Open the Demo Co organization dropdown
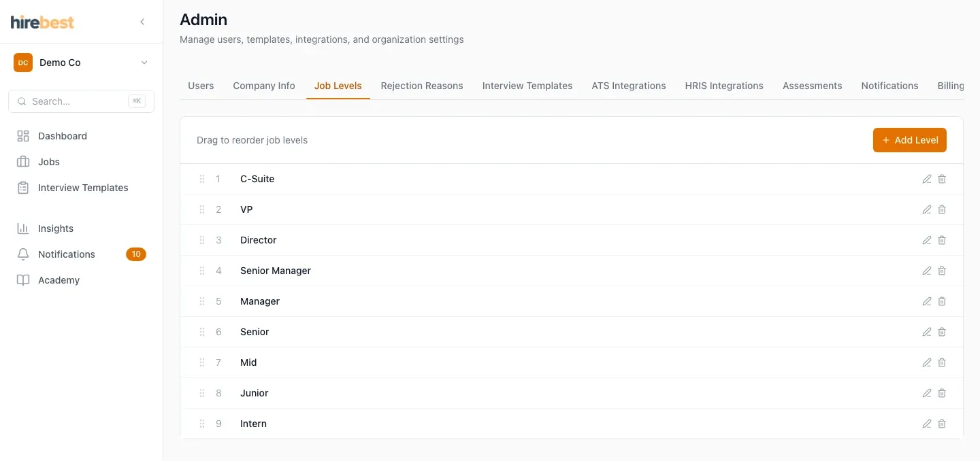Viewport: 980px width, 461px height. tap(82, 63)
